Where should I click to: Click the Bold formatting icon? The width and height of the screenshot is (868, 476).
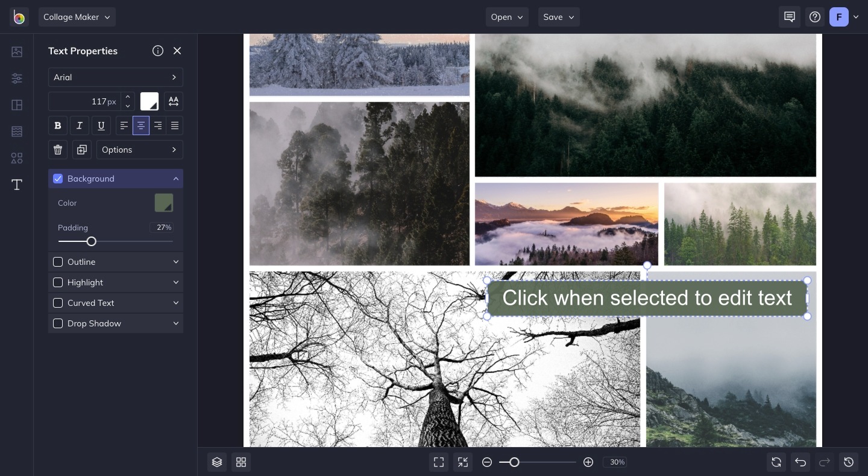click(x=58, y=125)
